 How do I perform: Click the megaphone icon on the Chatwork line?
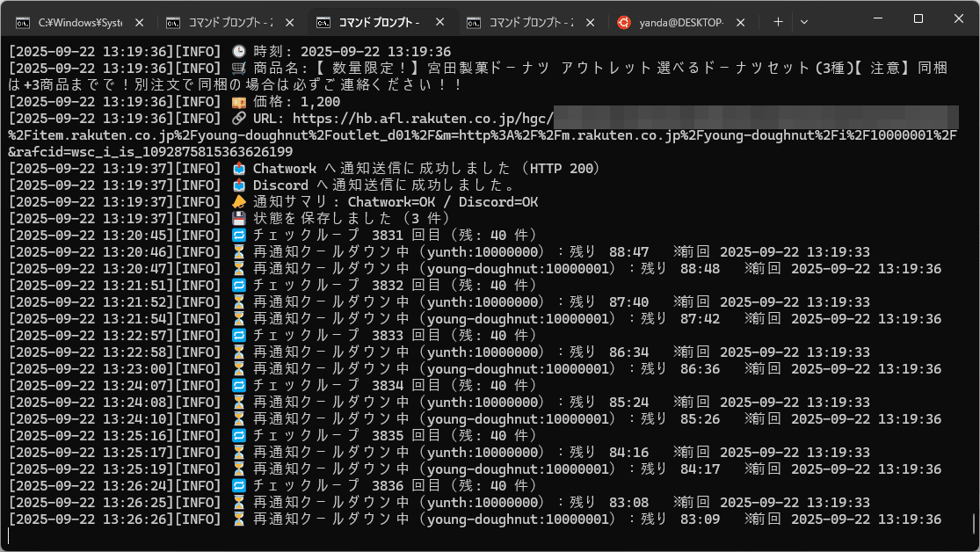tap(238, 168)
